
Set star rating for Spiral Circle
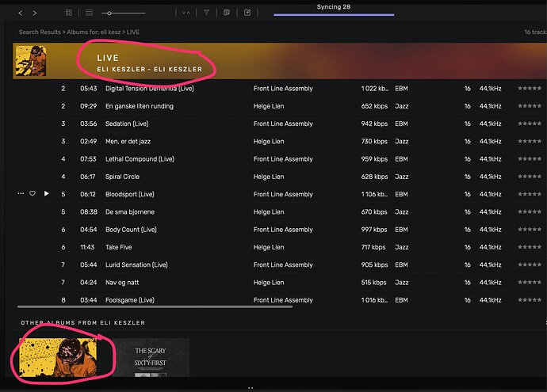tap(530, 177)
